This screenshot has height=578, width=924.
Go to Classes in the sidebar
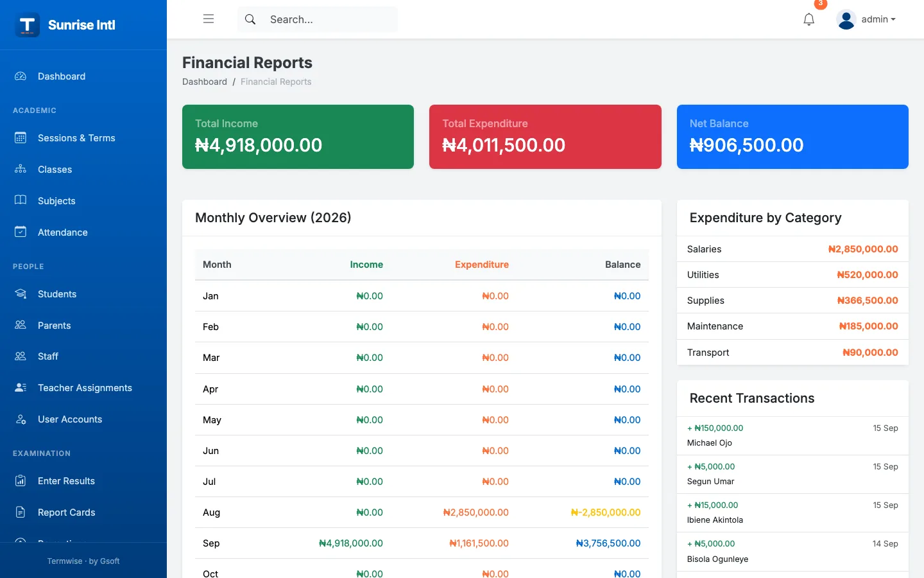(83, 170)
